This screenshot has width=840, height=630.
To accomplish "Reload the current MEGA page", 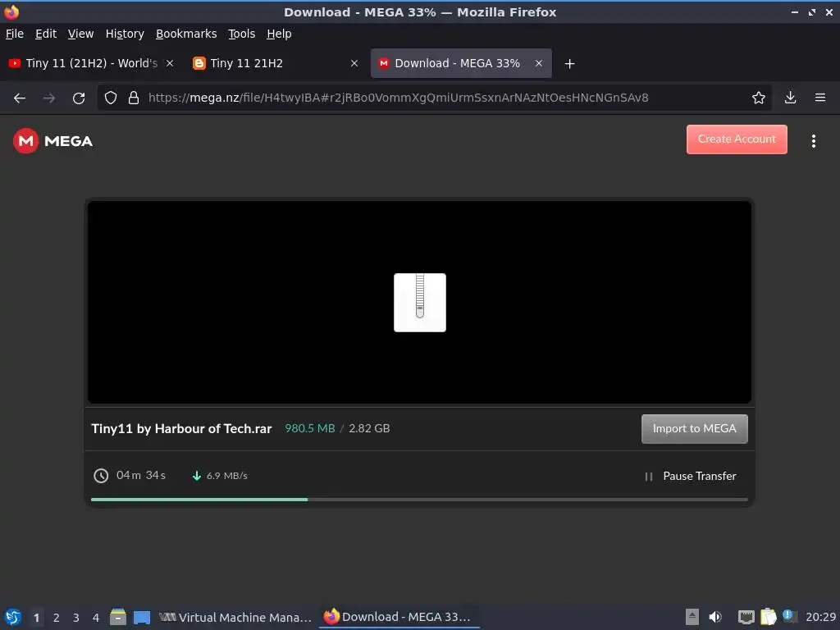I will coord(79,98).
